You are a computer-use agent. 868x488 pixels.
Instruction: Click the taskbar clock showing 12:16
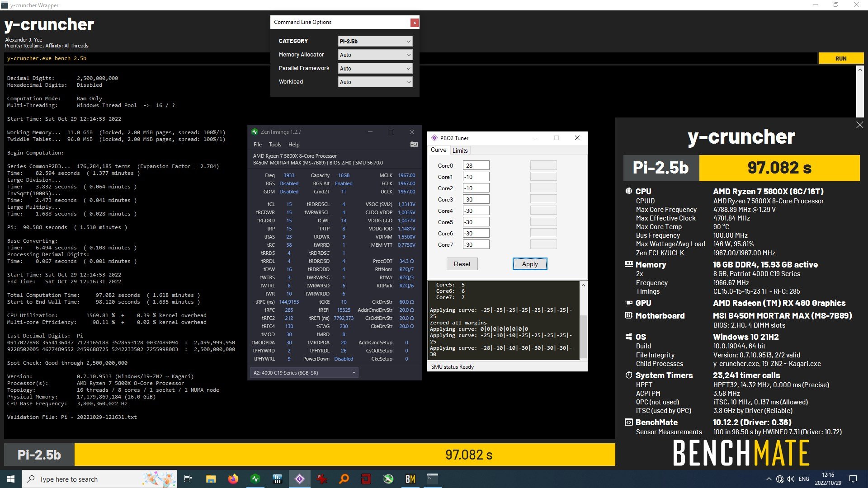click(x=828, y=479)
